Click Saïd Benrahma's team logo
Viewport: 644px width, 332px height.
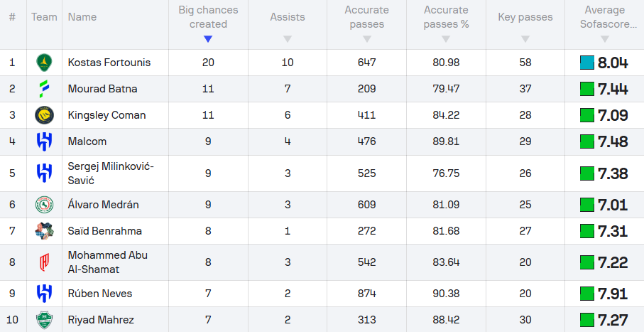click(x=44, y=231)
